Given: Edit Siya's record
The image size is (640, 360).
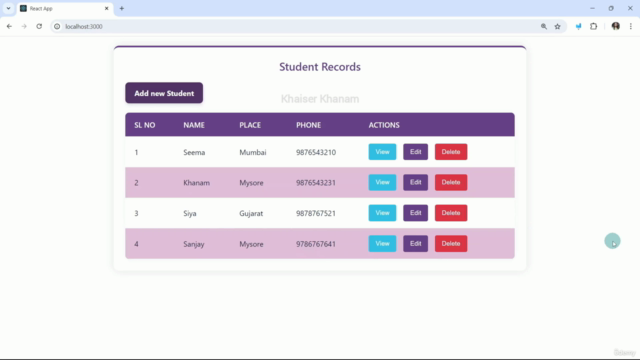Looking at the screenshot, I should pos(416,213).
